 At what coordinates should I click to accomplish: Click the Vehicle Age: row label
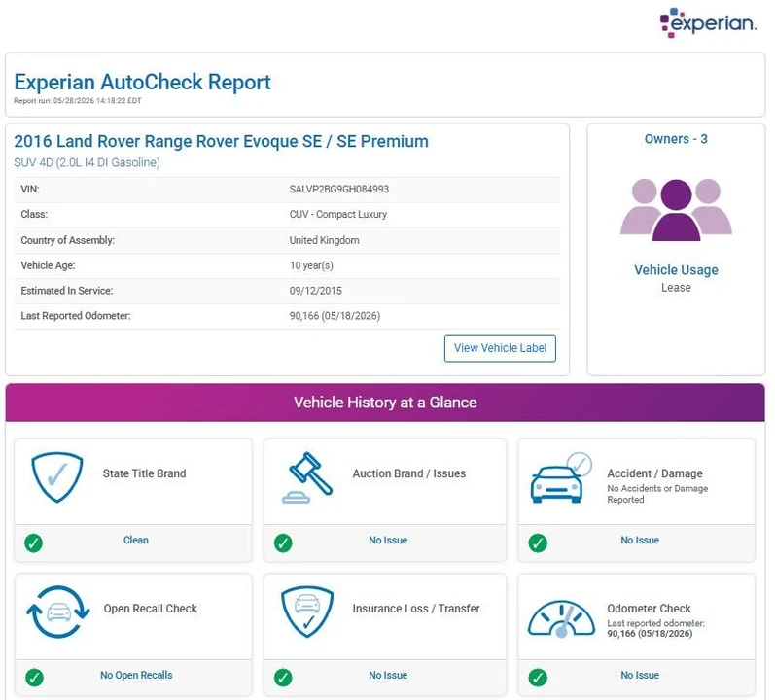(48, 265)
